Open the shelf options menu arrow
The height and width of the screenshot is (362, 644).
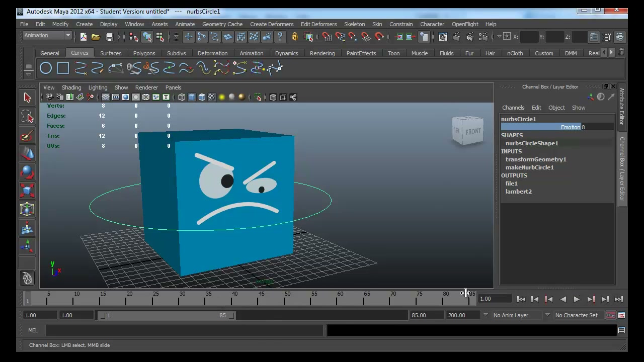[x=29, y=75]
